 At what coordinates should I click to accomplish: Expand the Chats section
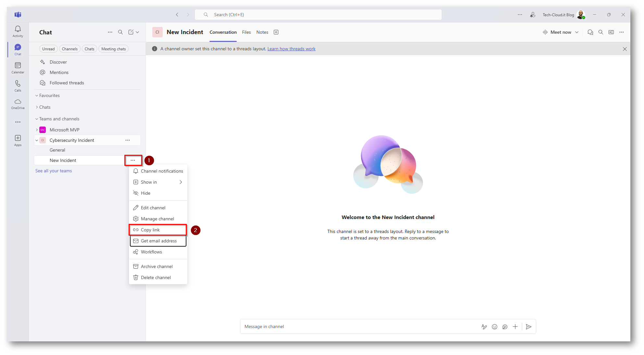44,107
